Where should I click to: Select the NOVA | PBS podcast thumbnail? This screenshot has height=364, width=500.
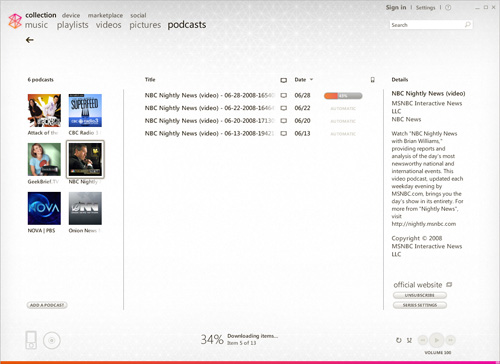(44, 208)
